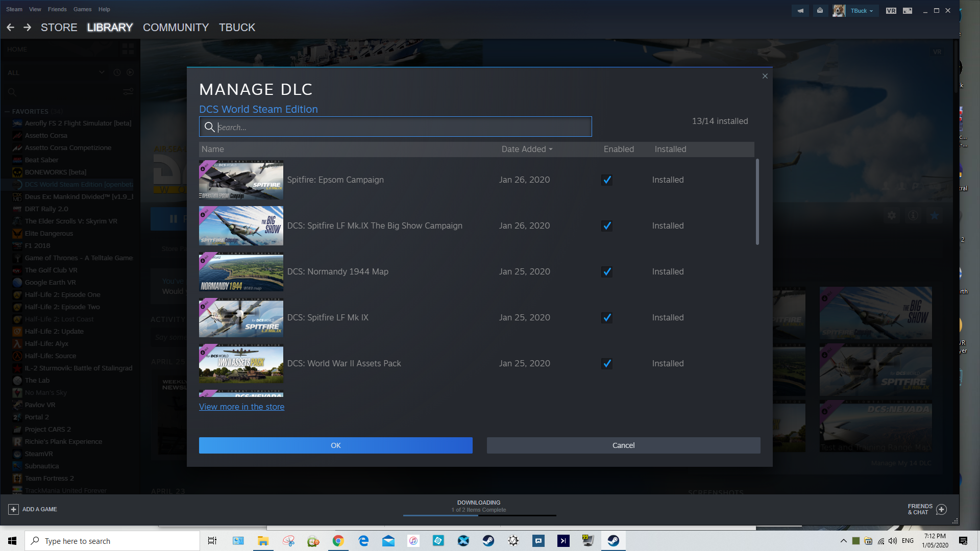Enter Big Picture mode icon

click(x=908, y=11)
